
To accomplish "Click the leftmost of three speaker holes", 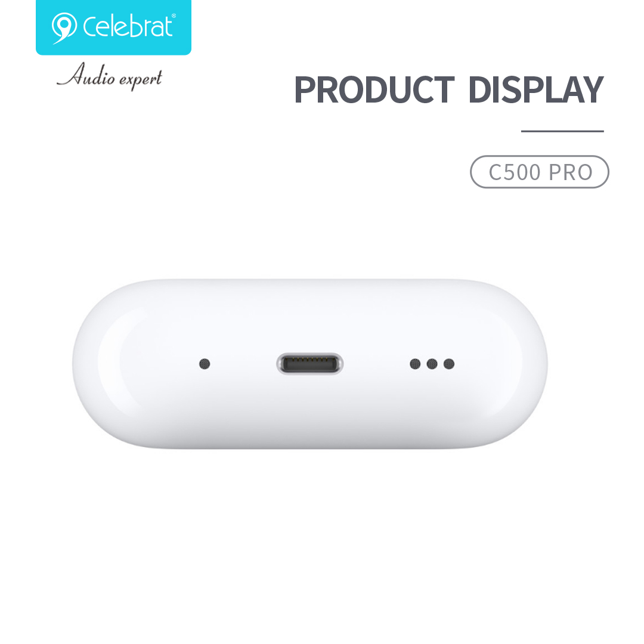I will click(x=415, y=364).
